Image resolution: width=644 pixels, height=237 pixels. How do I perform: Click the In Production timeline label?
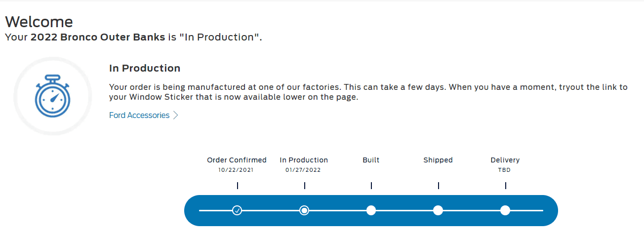(x=304, y=160)
